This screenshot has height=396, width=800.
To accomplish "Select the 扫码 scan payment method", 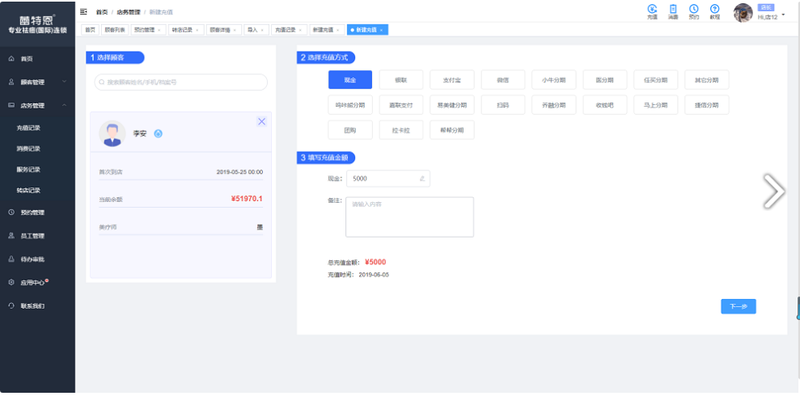I will tap(503, 105).
